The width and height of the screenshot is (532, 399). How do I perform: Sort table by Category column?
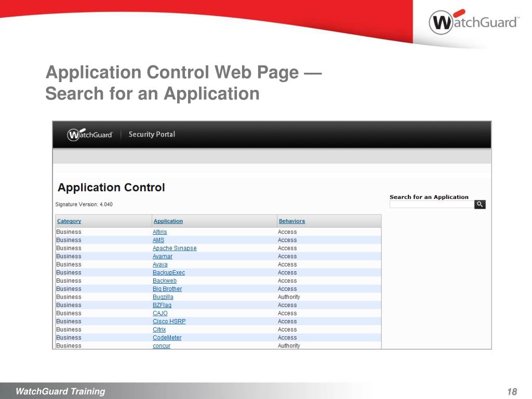pyautogui.click(x=69, y=221)
